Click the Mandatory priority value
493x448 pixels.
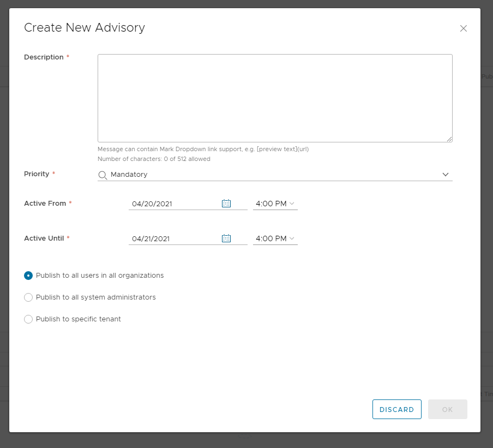click(x=129, y=175)
